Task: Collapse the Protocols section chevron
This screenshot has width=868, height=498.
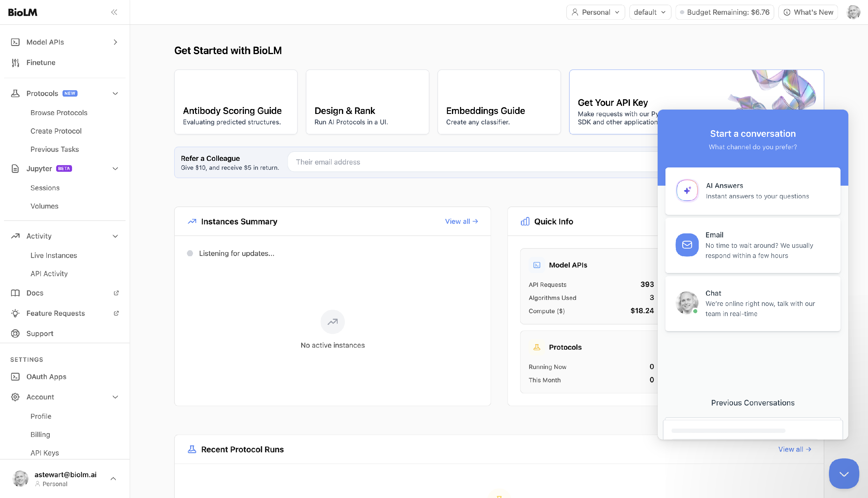Action: (115, 93)
